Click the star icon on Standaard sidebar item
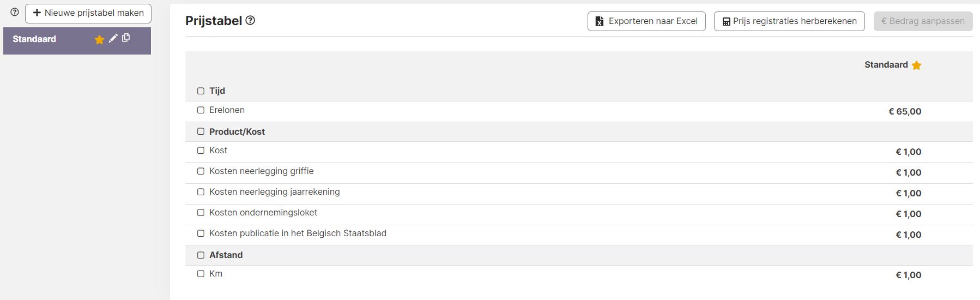The height and width of the screenshot is (300, 980). pyautogui.click(x=99, y=39)
